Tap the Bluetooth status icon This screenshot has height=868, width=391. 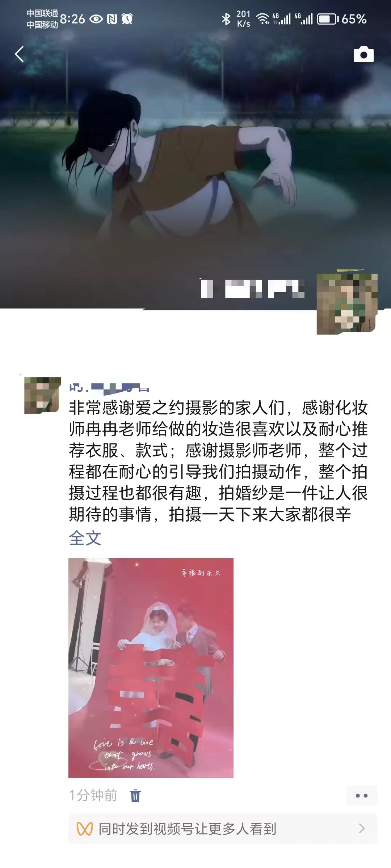point(226,19)
